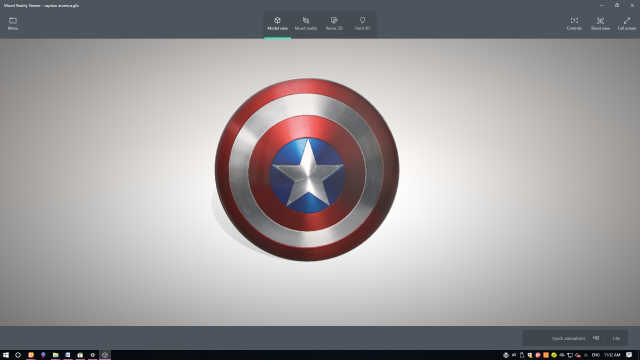The height and width of the screenshot is (360, 640).
Task: Click the network tray icon
Action: pyautogui.click(x=570, y=355)
